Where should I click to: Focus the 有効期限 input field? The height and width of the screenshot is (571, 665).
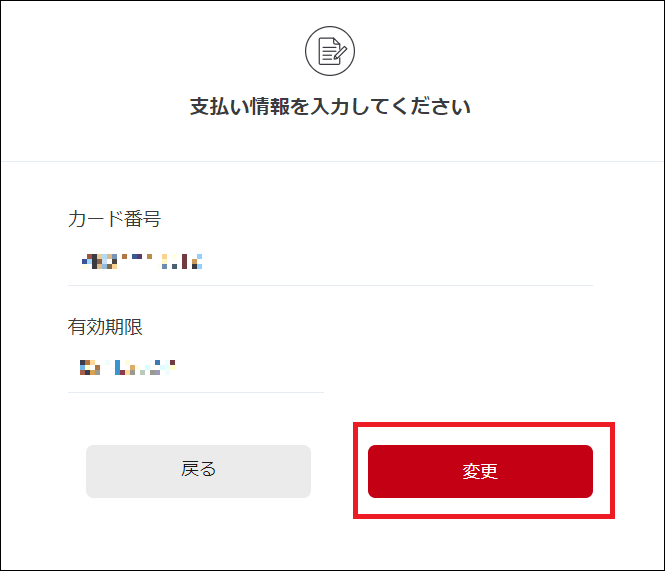tap(196, 368)
